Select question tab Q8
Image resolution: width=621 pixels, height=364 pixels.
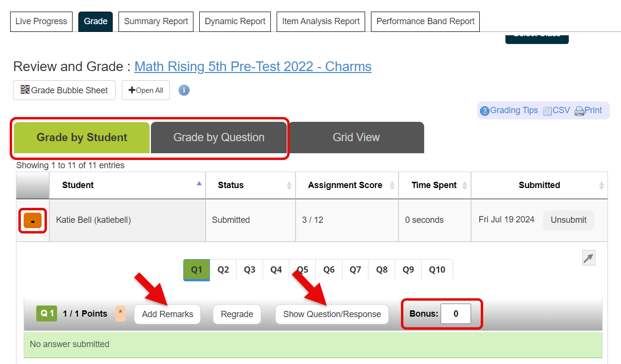pos(382,270)
